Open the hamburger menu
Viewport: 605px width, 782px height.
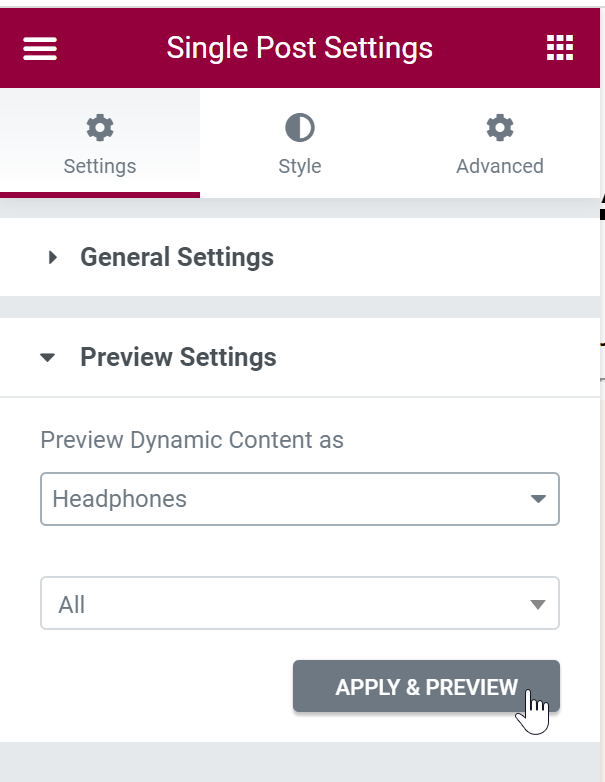[x=40, y=48]
